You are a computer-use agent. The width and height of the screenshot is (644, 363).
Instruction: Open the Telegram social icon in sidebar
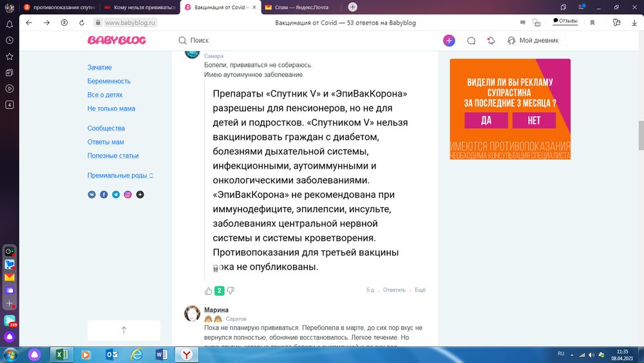116,194
